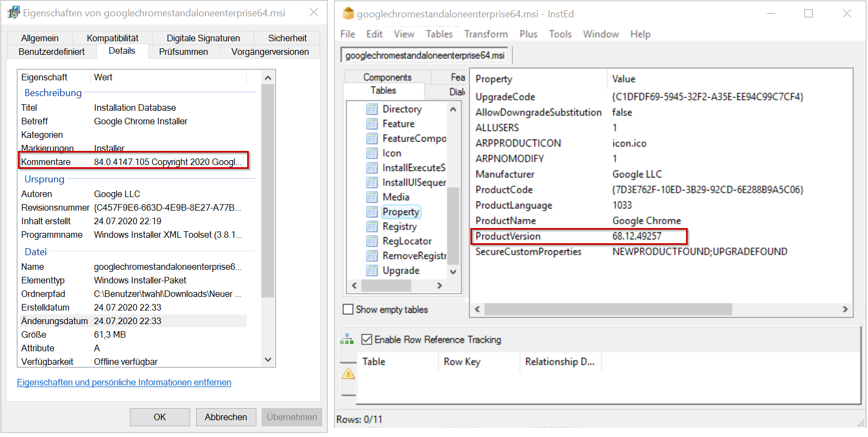This screenshot has width=868, height=437.
Task: Click the RemoveRegistry table icon
Action: (372, 256)
